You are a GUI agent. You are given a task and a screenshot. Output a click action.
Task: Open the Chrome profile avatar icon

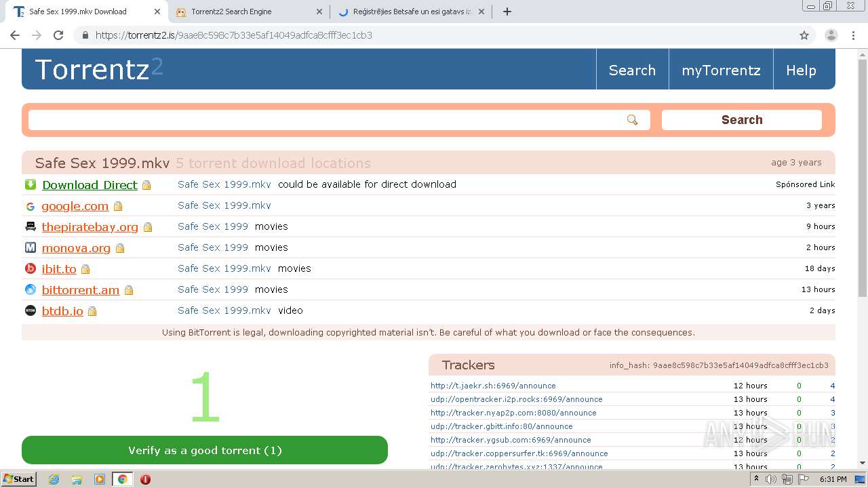tap(831, 35)
